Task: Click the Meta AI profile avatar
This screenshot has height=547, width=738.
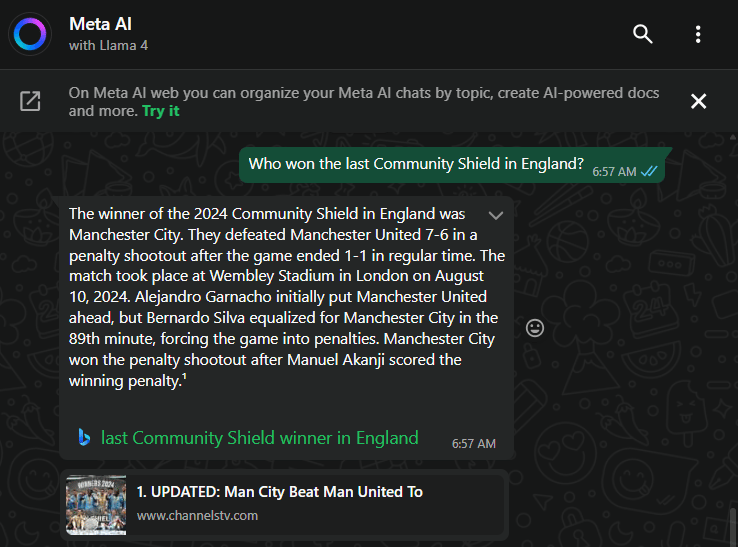Action: click(x=31, y=34)
